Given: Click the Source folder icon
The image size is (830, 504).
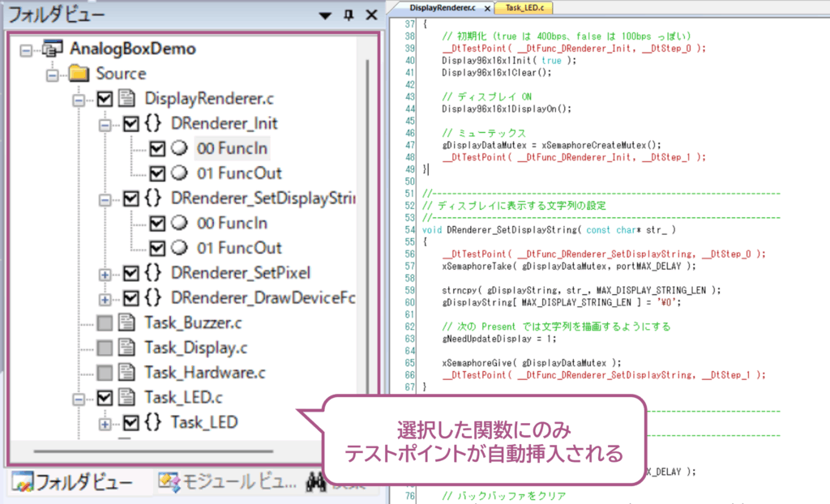Looking at the screenshot, I should [78, 74].
